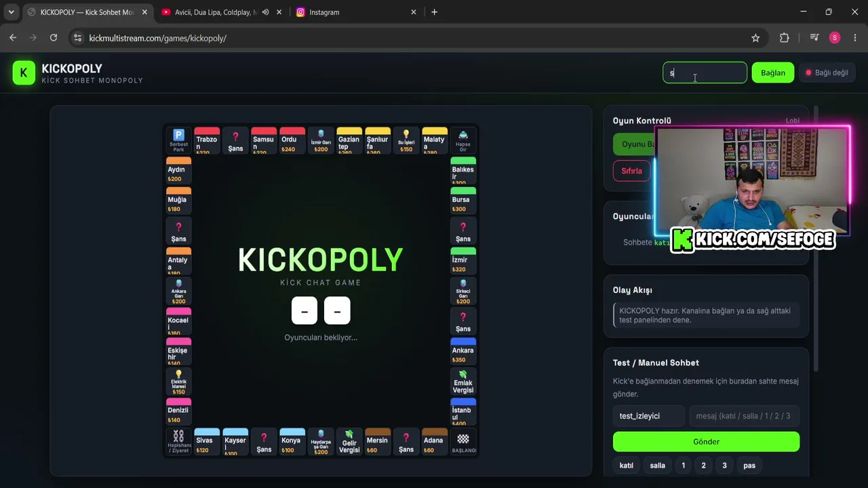Switch to the KICKOPOLY browser tab
Viewport: 868px width, 488px height.
[x=87, y=12]
